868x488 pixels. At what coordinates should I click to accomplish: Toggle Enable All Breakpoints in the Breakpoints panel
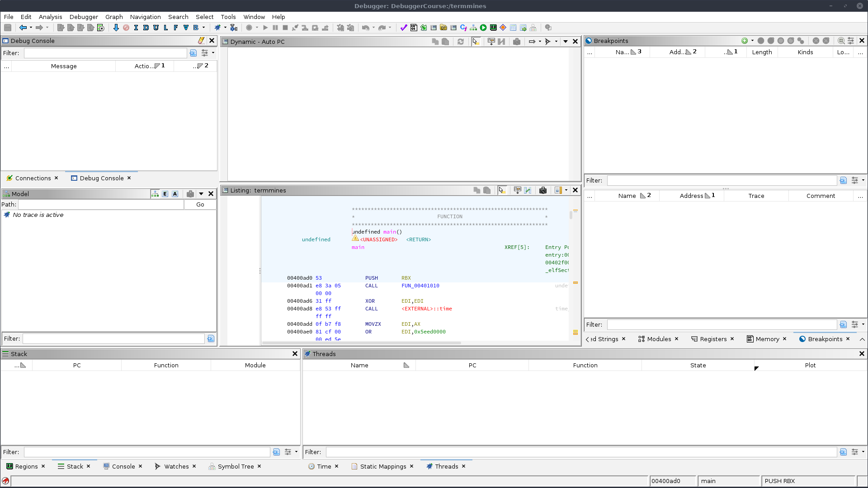(771, 41)
